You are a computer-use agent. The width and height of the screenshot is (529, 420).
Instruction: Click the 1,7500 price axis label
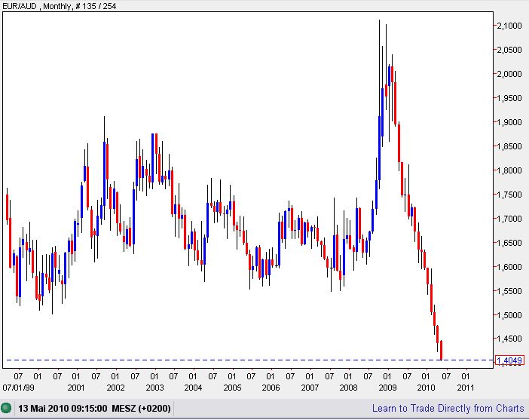(x=509, y=195)
